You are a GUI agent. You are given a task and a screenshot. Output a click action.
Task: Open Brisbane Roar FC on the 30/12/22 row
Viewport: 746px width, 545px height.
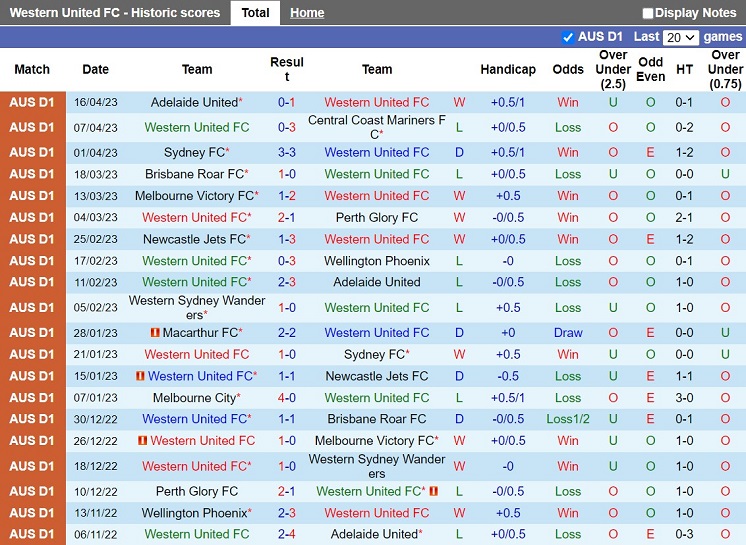click(377, 418)
